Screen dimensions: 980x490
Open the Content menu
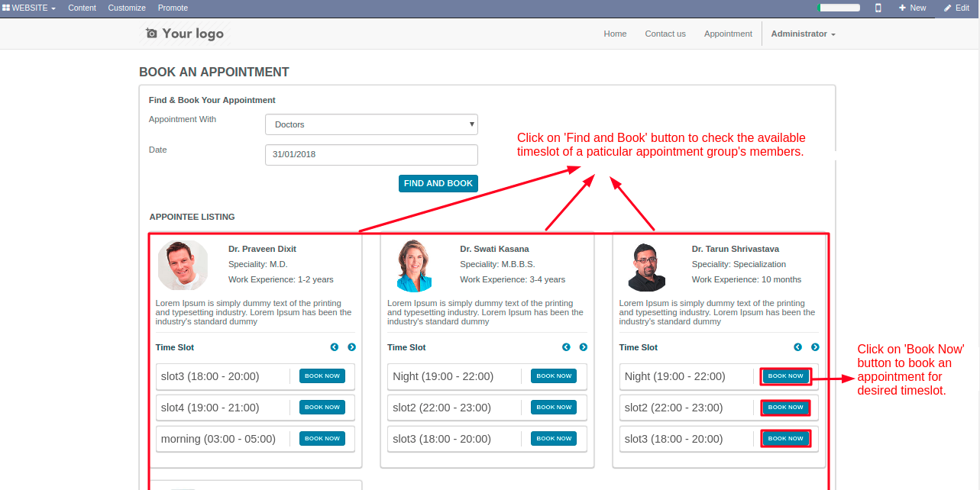tap(82, 8)
